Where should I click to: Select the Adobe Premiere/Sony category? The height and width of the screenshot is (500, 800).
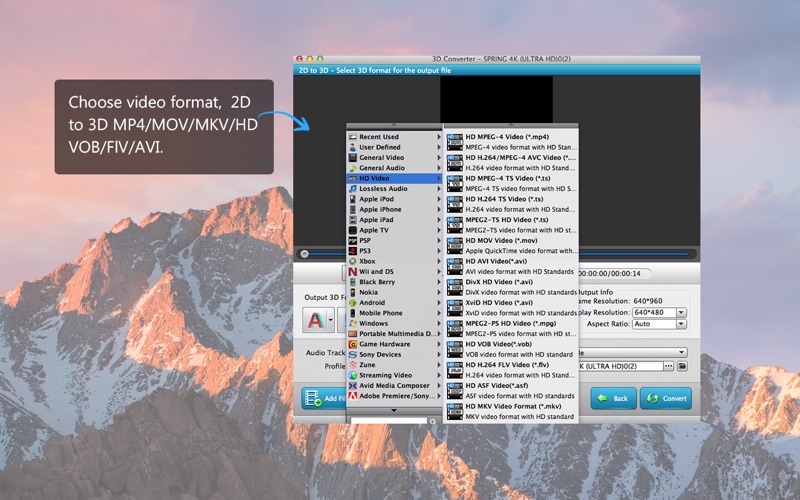pyautogui.click(x=393, y=396)
